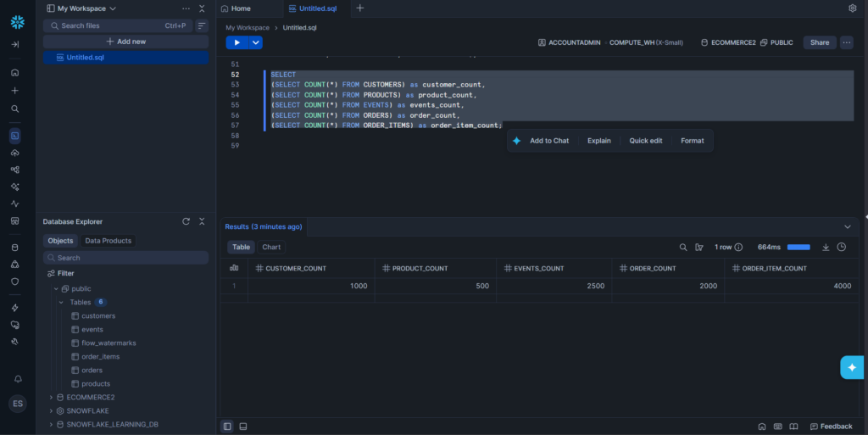Screen dimensions: 868x435
Task: Open the Filter control in explorer
Action: (61, 273)
